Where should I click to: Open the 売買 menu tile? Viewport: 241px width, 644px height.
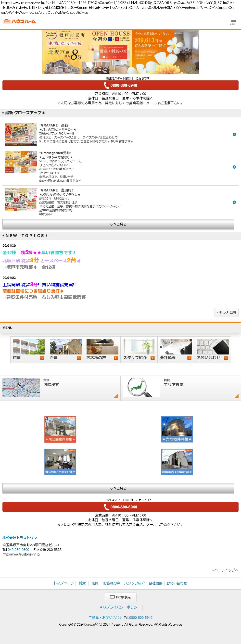tap(65, 350)
